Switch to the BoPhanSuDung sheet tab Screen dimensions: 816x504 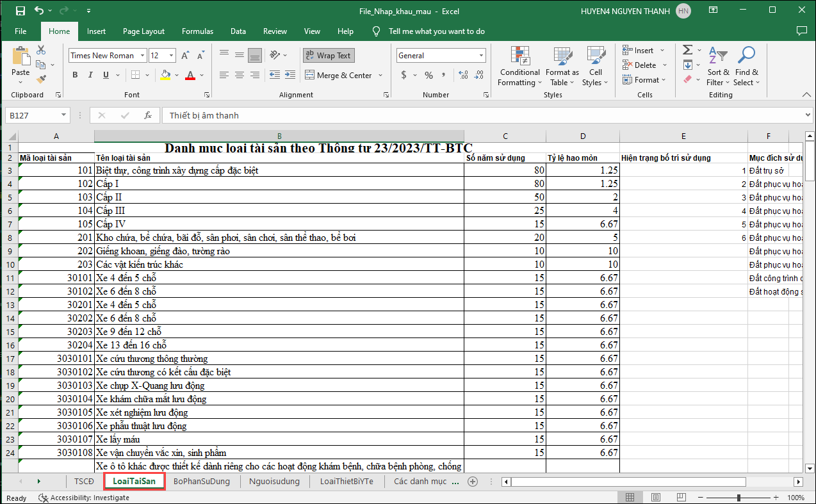[x=201, y=482]
